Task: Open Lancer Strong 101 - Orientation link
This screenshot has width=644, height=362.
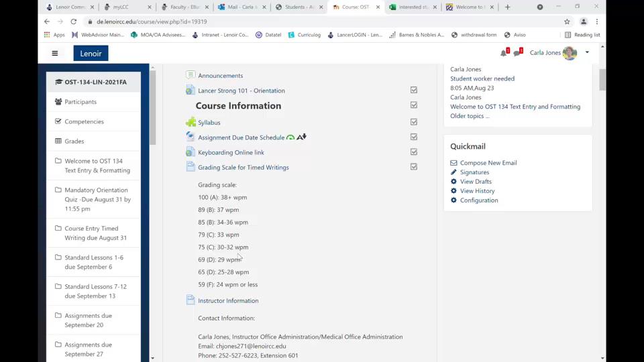Action: tap(241, 90)
